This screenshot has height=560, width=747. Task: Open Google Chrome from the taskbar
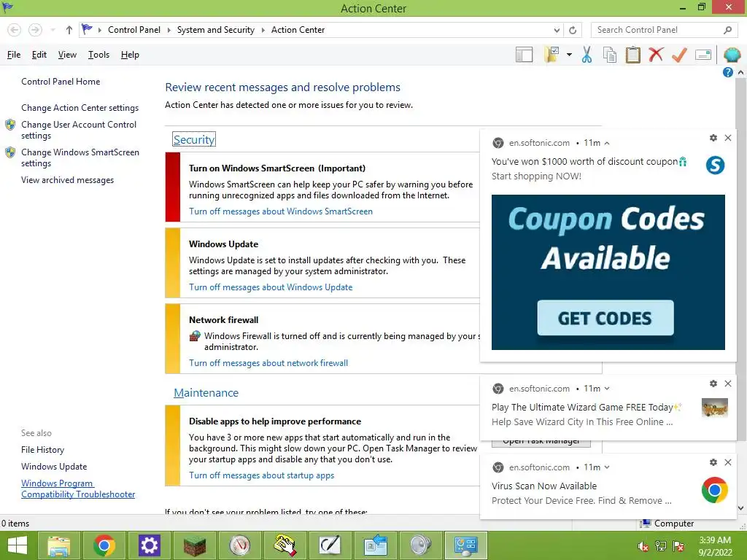(x=104, y=545)
